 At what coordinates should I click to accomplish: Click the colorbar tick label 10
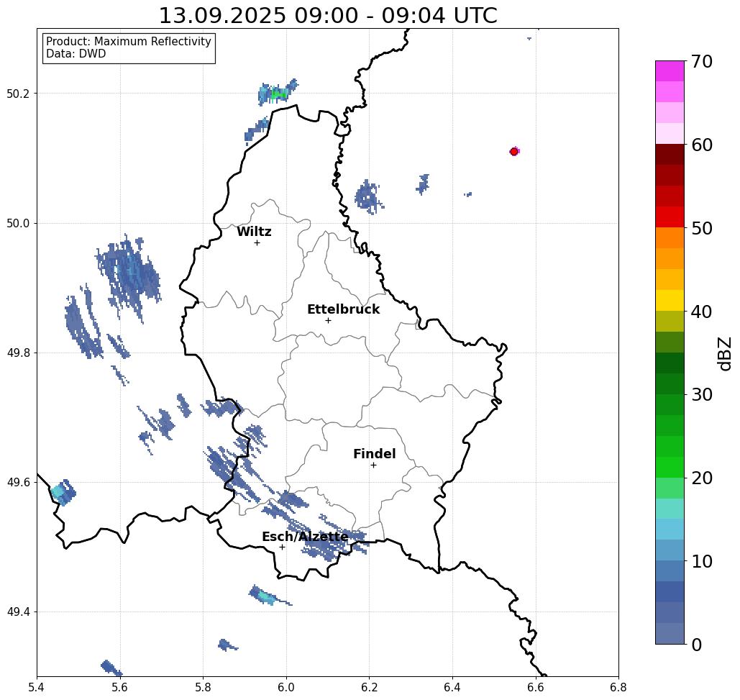pos(701,561)
